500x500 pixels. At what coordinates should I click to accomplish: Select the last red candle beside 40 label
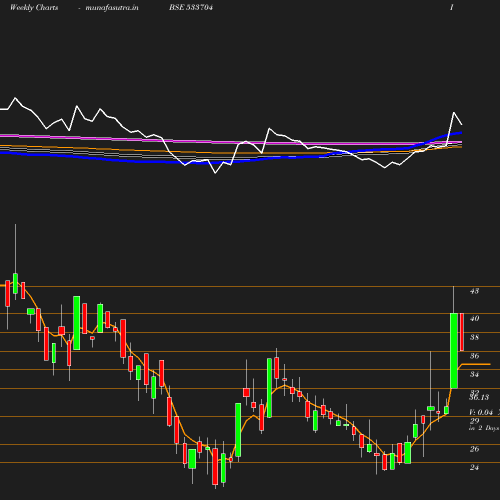[462, 332]
